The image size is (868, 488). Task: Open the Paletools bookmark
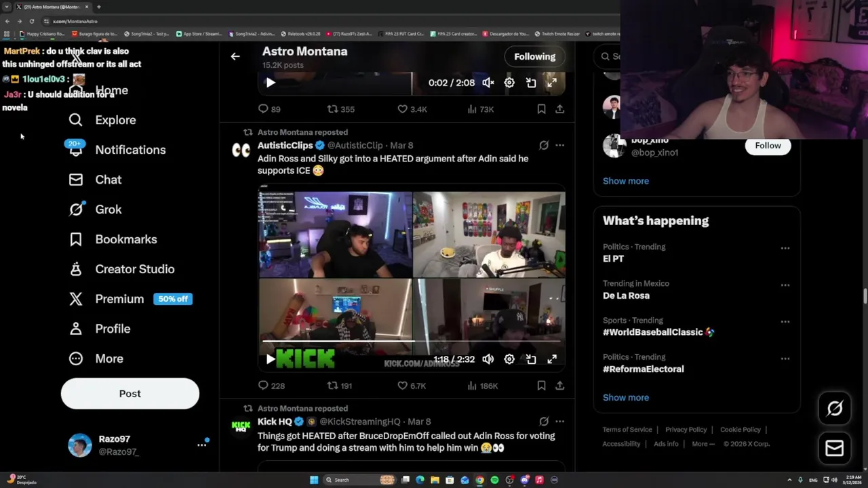[x=300, y=34]
